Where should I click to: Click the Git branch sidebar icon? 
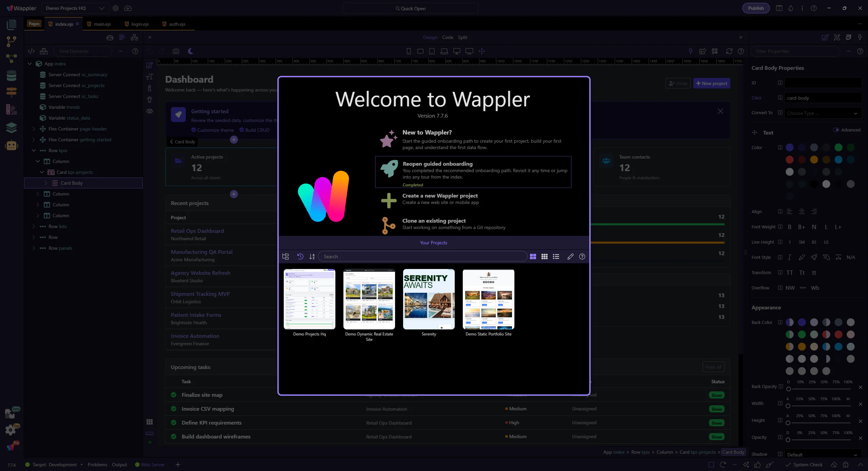[x=11, y=41]
